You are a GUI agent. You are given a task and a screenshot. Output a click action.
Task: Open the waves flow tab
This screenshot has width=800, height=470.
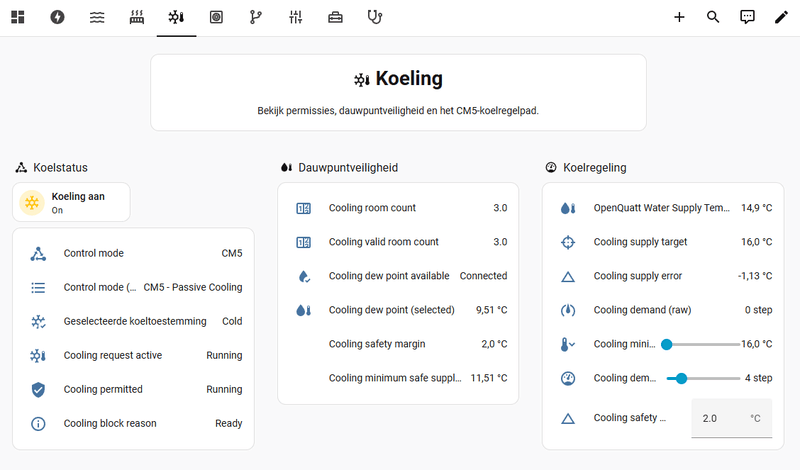(97, 17)
